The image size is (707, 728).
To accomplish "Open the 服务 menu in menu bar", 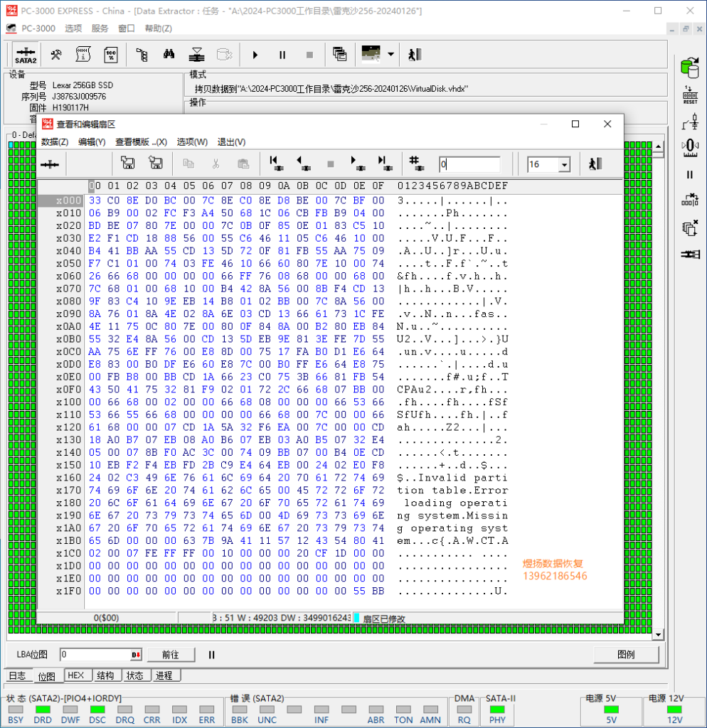I will [x=100, y=28].
